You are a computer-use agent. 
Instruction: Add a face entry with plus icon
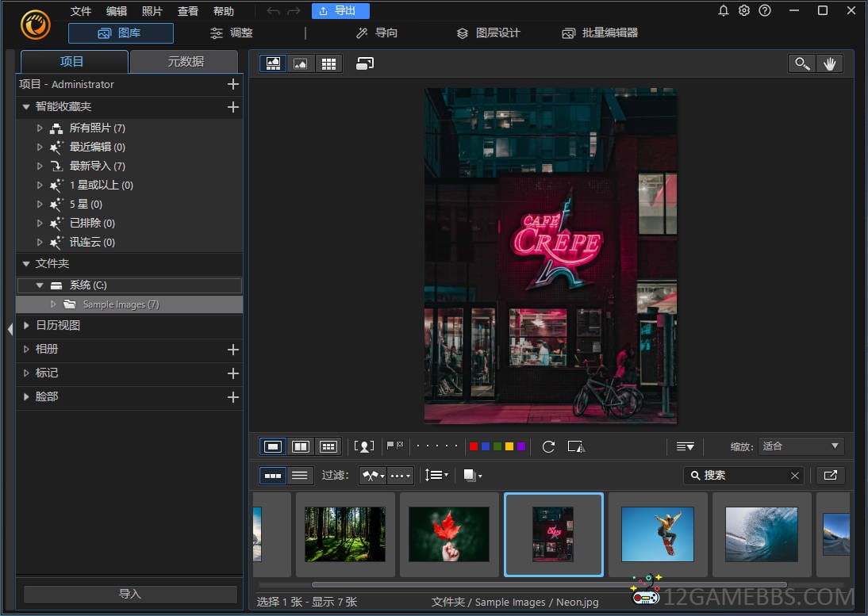(x=233, y=397)
